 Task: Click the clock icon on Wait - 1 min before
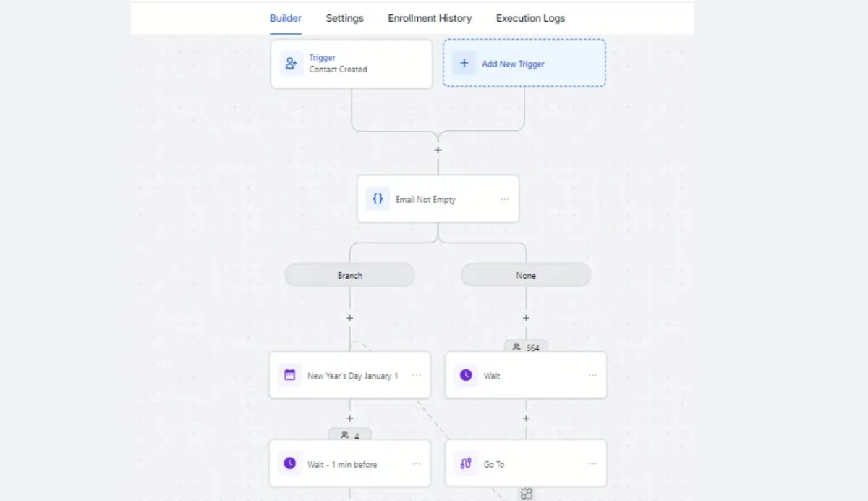pos(290,463)
